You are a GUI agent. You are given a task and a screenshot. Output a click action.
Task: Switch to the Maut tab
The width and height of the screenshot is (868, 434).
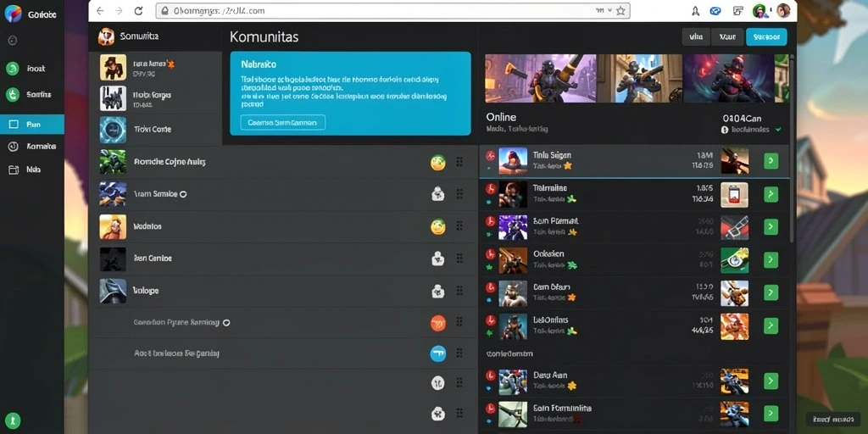coord(727,37)
